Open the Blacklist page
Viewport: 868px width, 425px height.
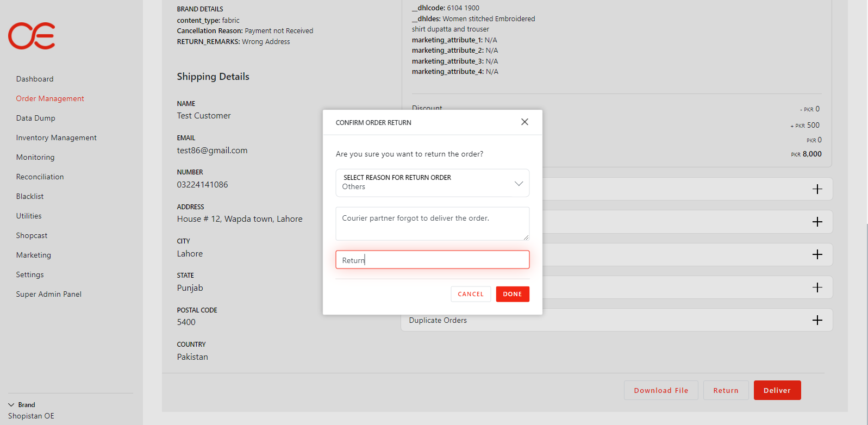coord(30,196)
